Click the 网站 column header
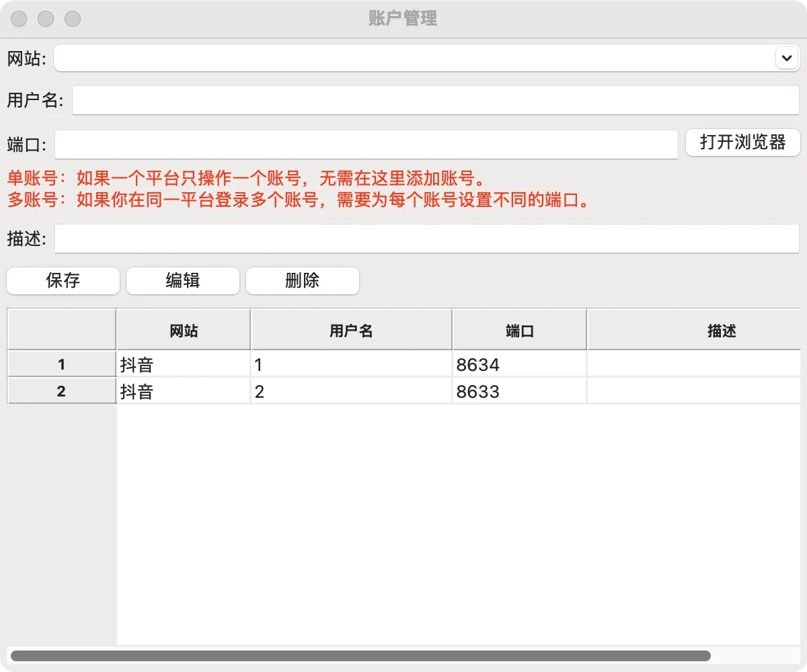 click(x=182, y=329)
